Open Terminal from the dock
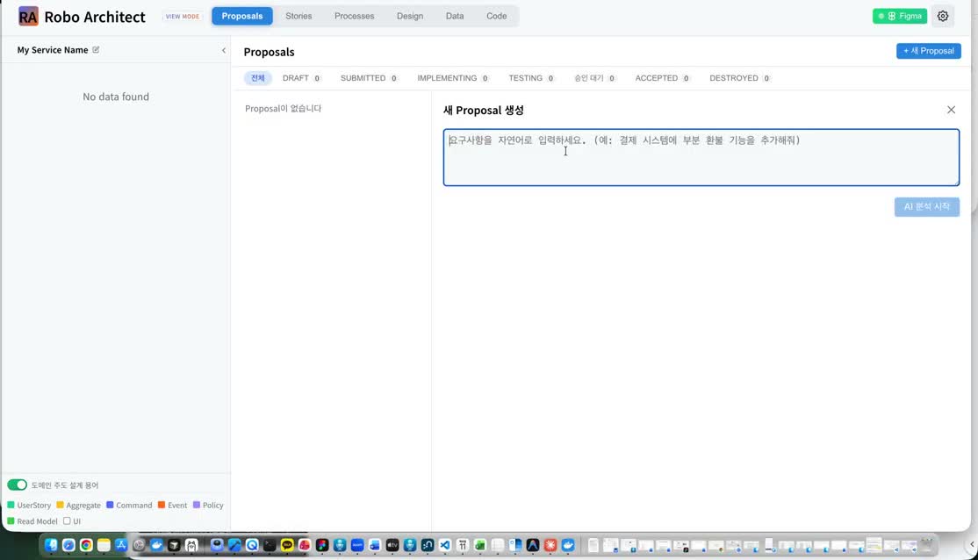Screen dimensions: 978x560 click(270, 545)
